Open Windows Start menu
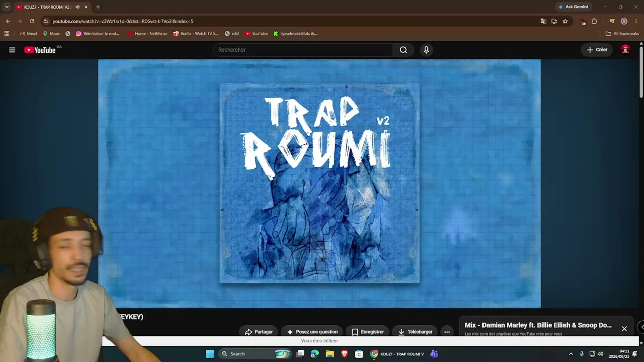644x362 pixels. (210, 354)
